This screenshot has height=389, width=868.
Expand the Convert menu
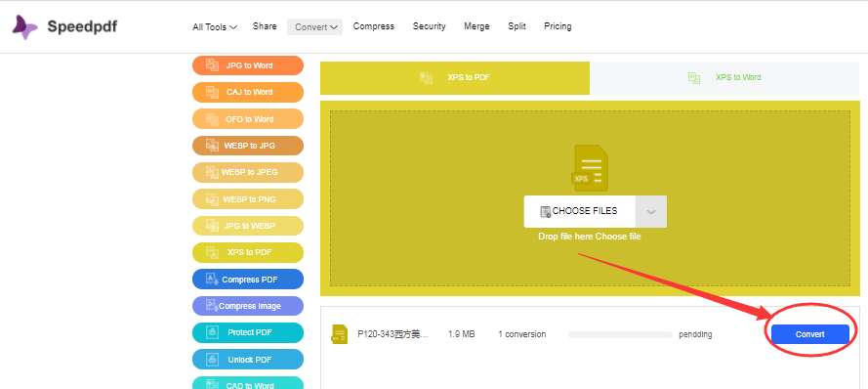click(x=315, y=27)
